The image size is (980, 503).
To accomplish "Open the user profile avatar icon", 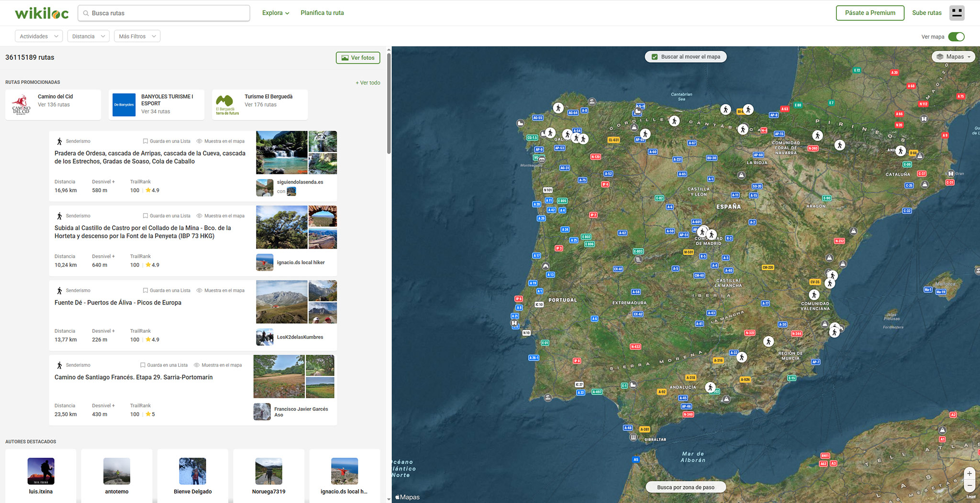I will pos(957,13).
